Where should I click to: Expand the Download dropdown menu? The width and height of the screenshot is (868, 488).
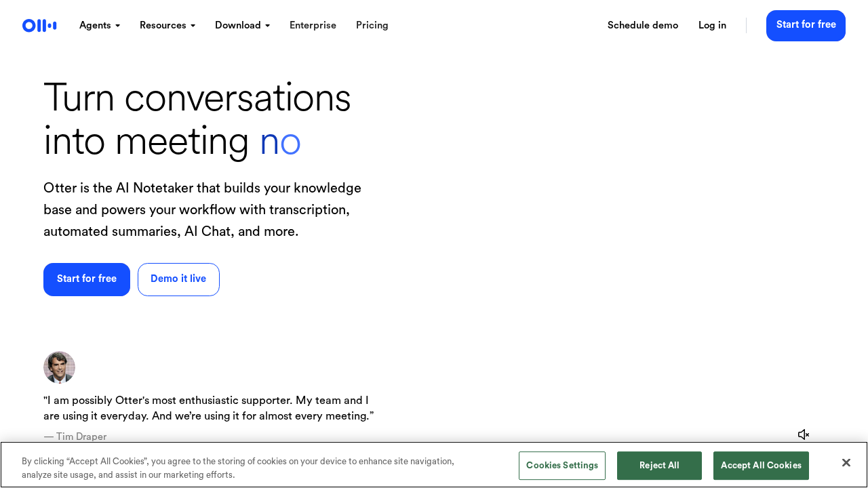[x=242, y=26]
